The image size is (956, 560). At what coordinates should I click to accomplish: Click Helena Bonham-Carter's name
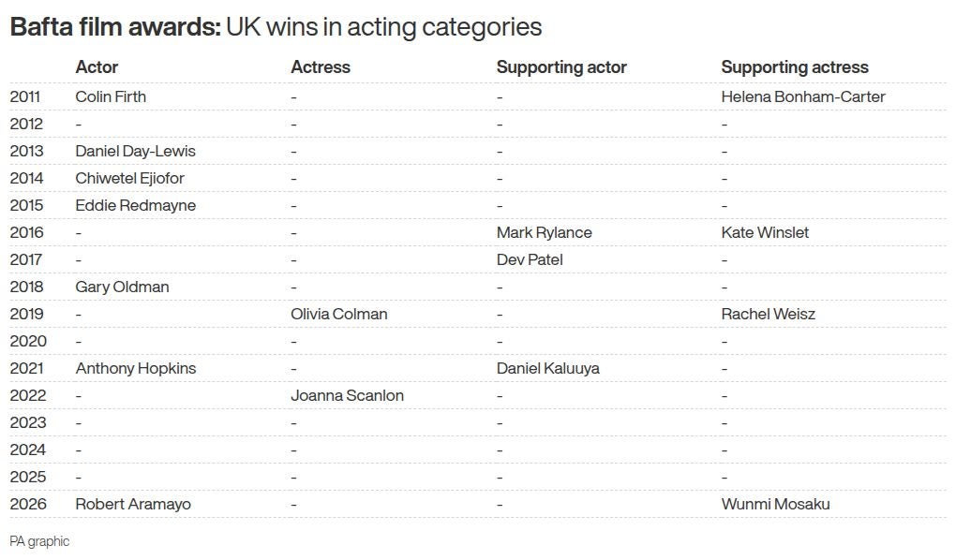point(803,96)
